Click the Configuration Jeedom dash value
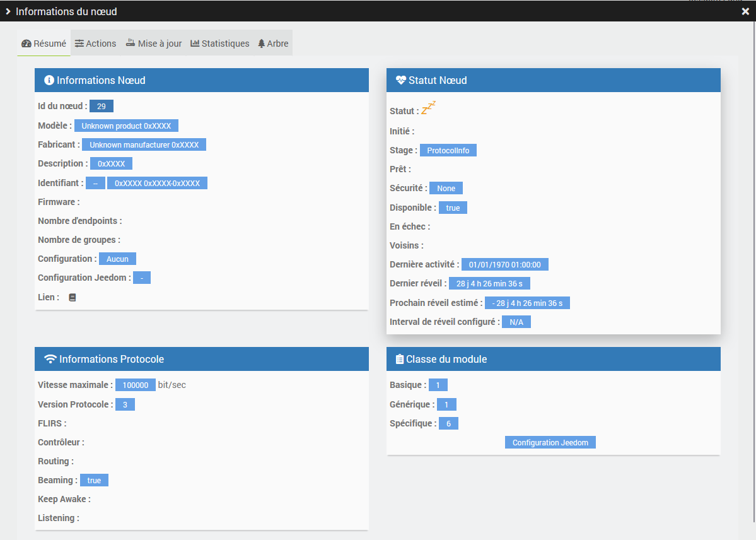Screen dimensions: 756x540 142,278
